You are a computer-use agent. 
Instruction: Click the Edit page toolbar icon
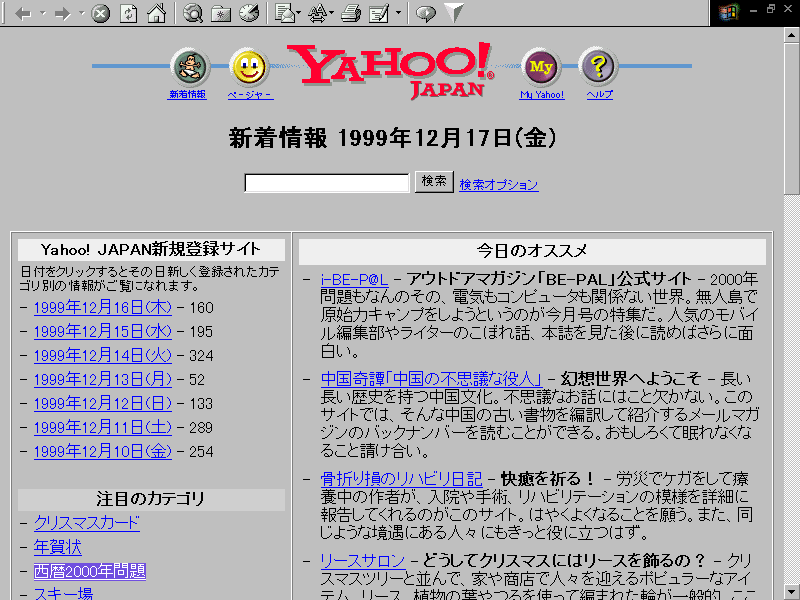[379, 13]
